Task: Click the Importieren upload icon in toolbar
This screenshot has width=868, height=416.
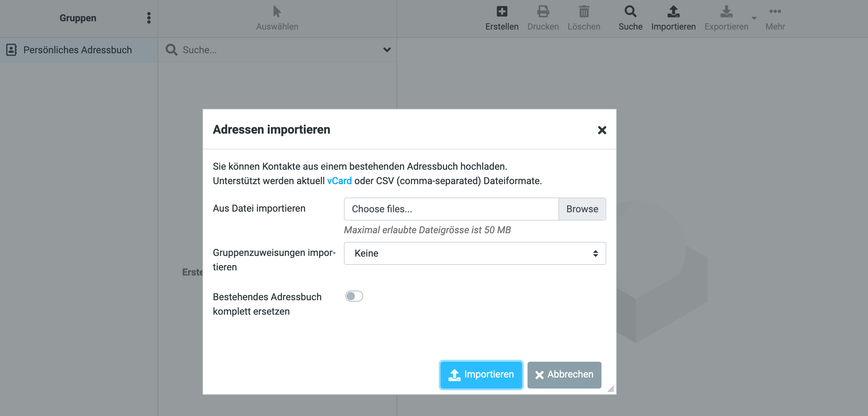Action: click(673, 12)
